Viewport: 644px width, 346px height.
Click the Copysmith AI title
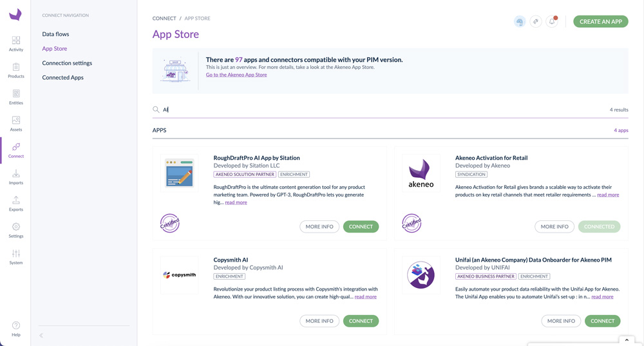(x=231, y=260)
